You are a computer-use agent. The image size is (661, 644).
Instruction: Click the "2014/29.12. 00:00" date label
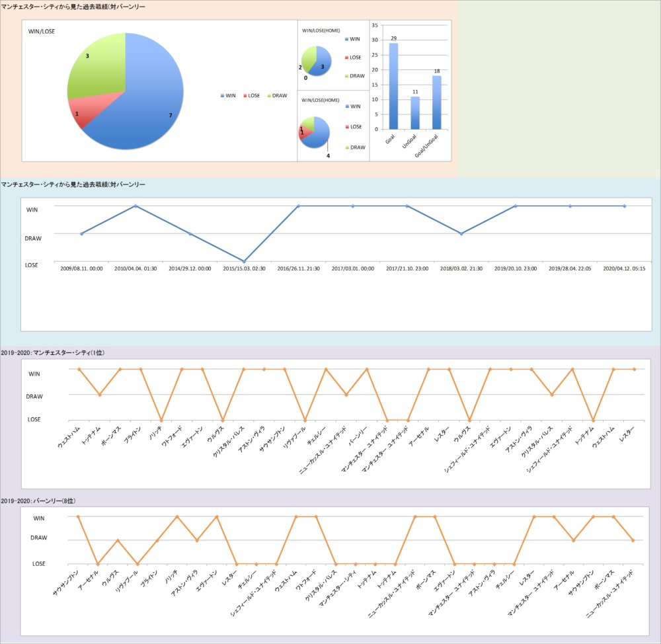coord(190,268)
